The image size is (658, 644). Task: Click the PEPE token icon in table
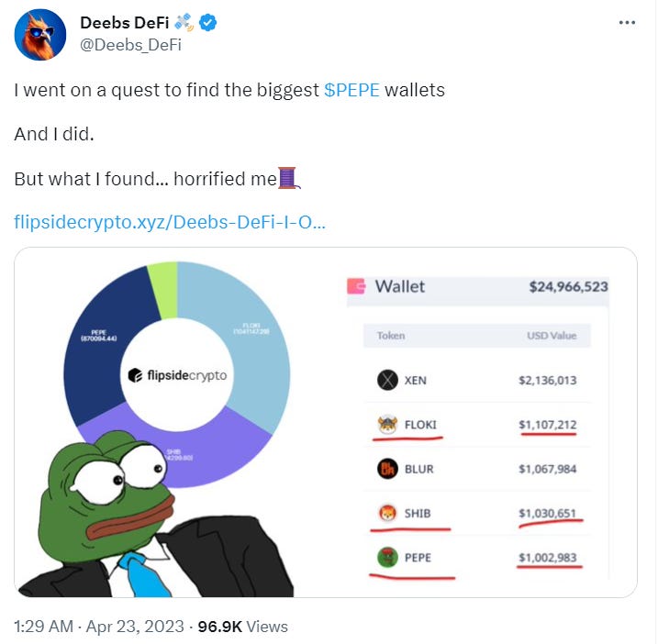387,558
